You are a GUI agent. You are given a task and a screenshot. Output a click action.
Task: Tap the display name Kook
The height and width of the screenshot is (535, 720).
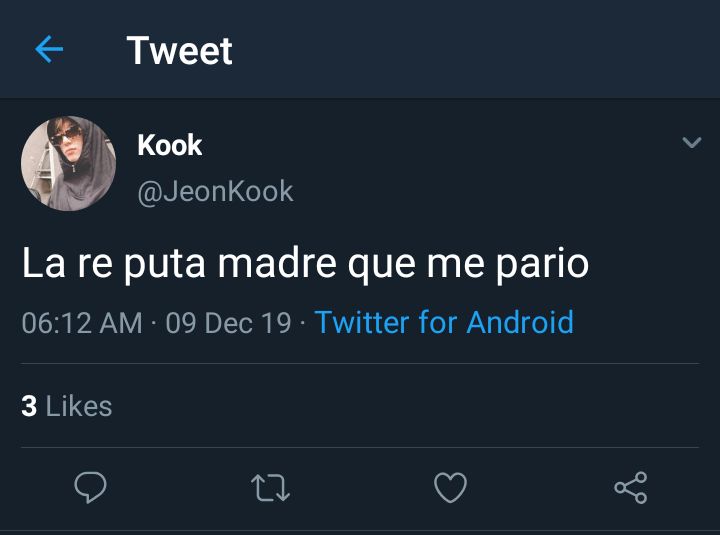point(169,145)
